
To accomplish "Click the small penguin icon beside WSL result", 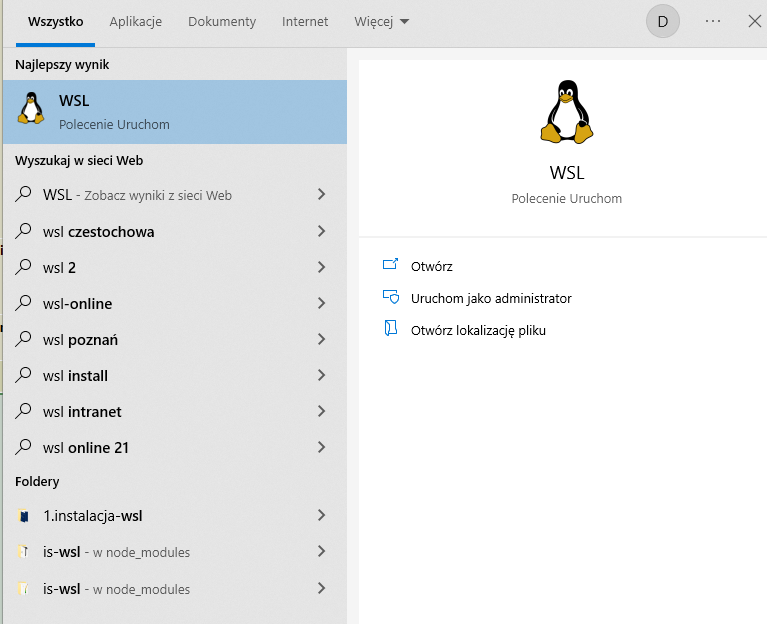I will click(x=31, y=108).
